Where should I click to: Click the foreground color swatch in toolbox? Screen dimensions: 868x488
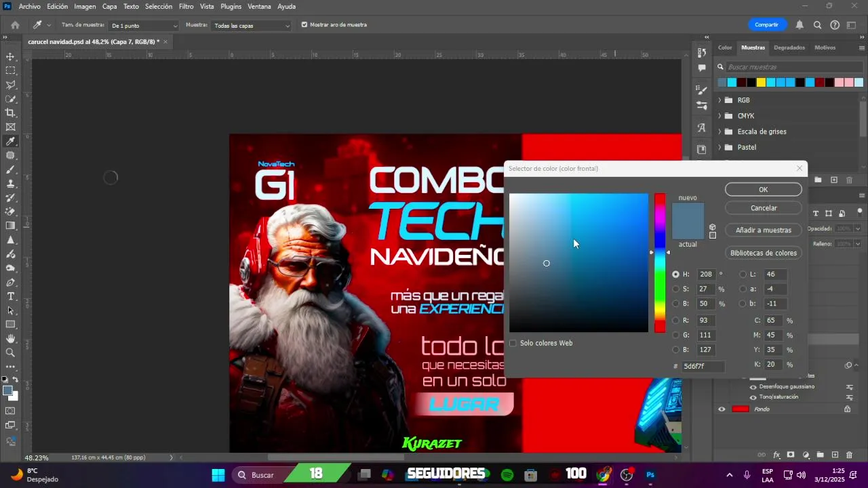[x=7, y=390]
